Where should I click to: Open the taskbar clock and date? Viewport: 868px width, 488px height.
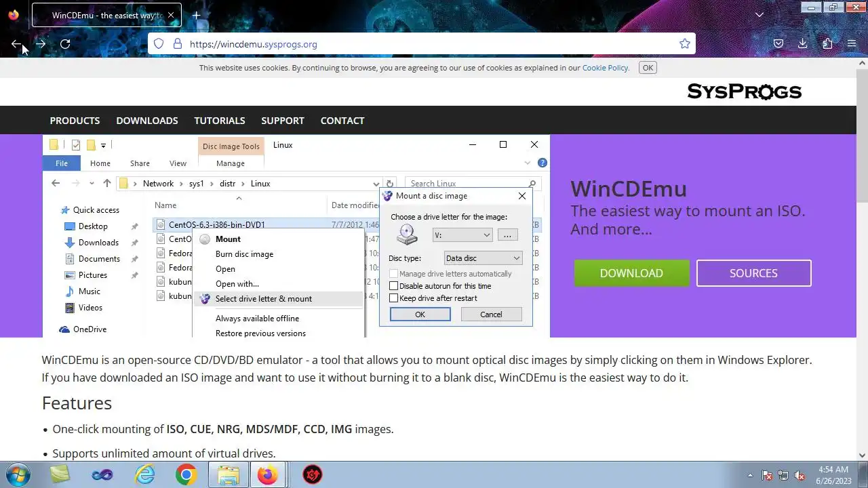click(x=833, y=475)
